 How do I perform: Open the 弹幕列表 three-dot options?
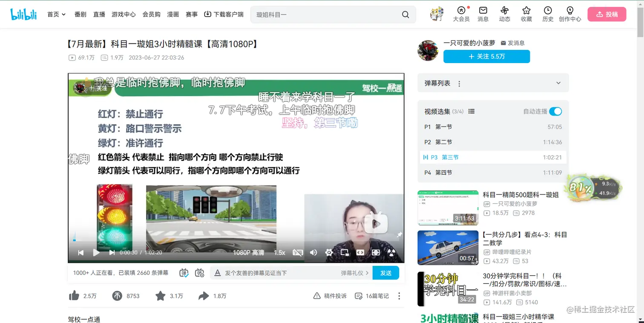459,84
